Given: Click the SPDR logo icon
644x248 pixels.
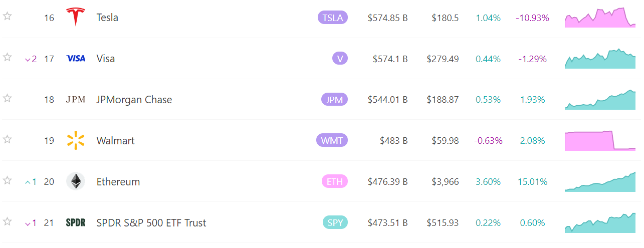Looking at the screenshot, I should [76, 222].
